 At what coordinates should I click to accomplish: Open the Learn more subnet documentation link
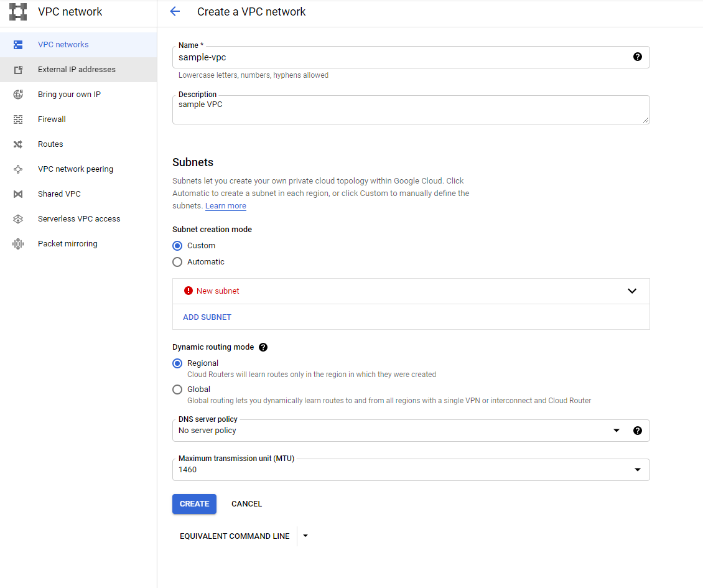(225, 205)
